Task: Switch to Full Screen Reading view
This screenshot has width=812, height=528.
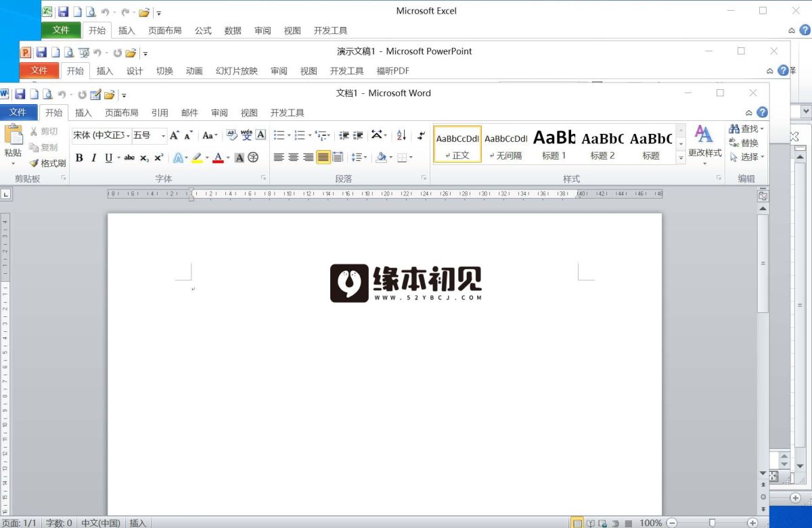Action: (x=590, y=523)
